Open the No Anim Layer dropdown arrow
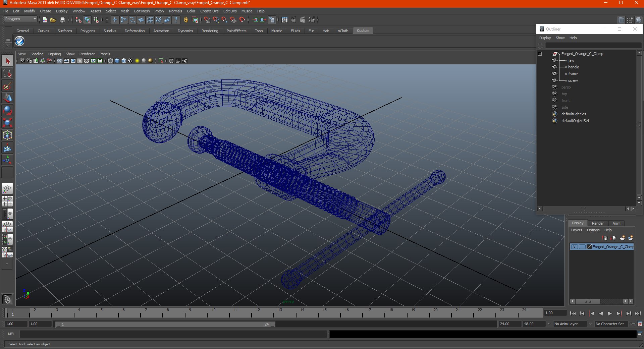Screen dimensions: 644x349 pyautogui.click(x=549, y=324)
